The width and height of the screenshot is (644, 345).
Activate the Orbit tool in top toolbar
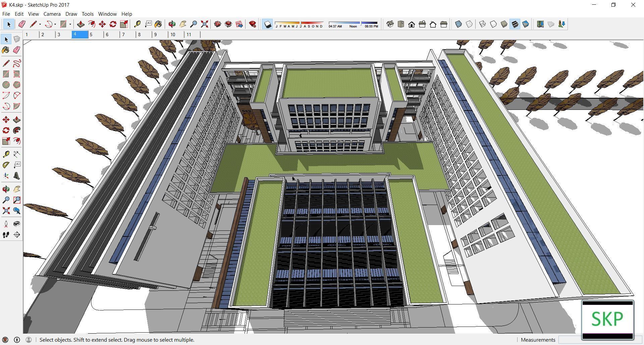point(172,24)
